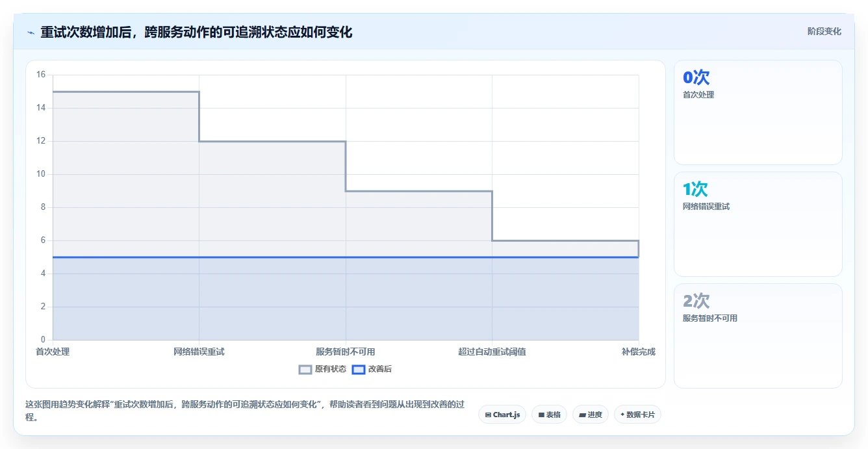Screen dimensions: 868x449
Task: Click the 0次 value in first card
Action: 696,78
